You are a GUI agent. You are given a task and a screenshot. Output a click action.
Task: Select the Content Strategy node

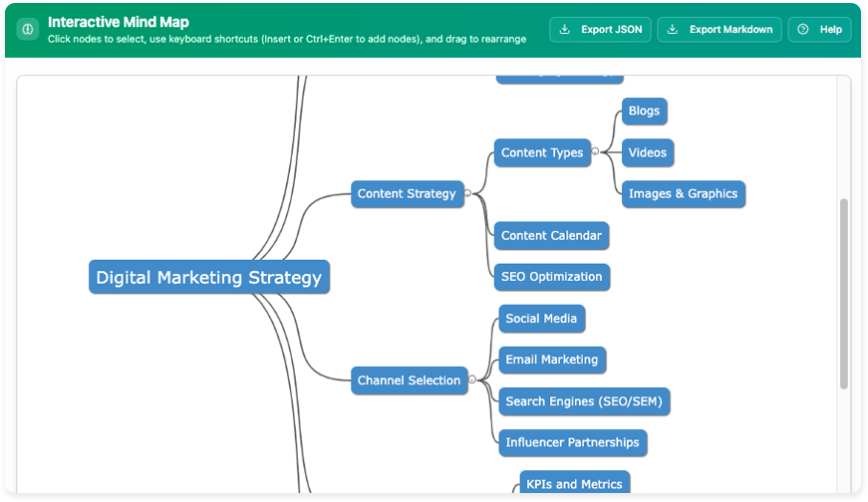pos(407,193)
